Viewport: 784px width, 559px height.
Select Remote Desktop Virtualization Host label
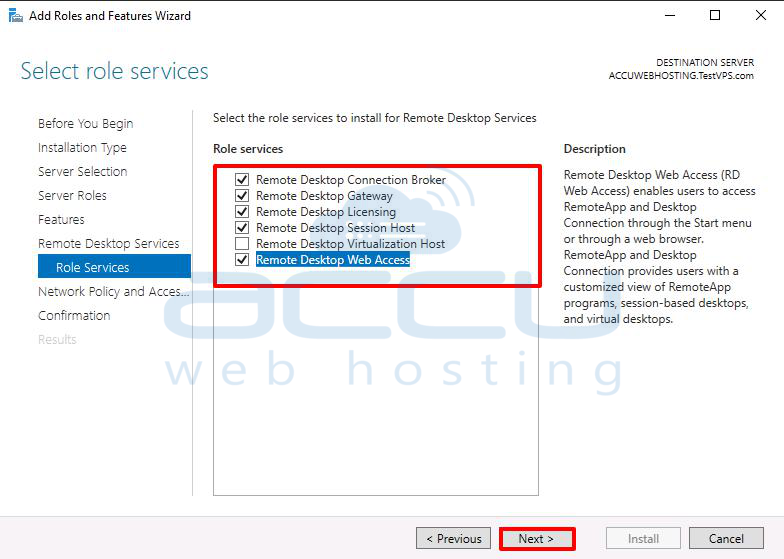click(350, 244)
